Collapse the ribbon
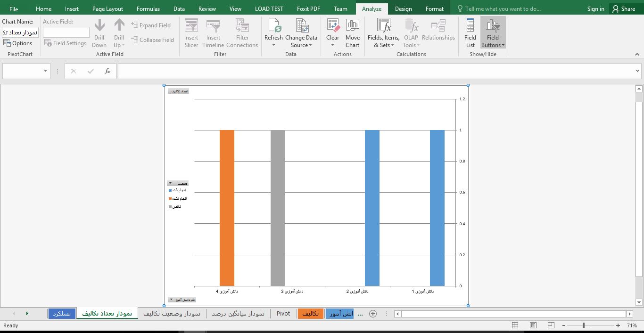 coord(637,54)
